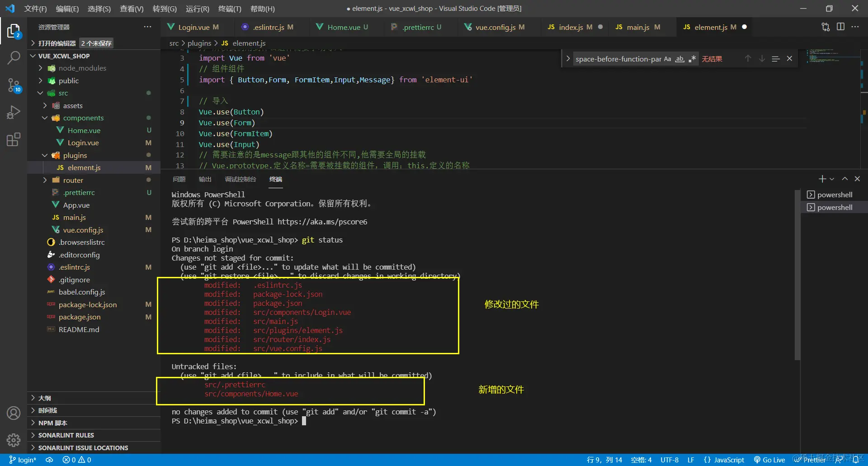This screenshot has width=868, height=466.
Task: Synchronize changes via cloud icon in status bar
Action: pyautogui.click(x=49, y=460)
